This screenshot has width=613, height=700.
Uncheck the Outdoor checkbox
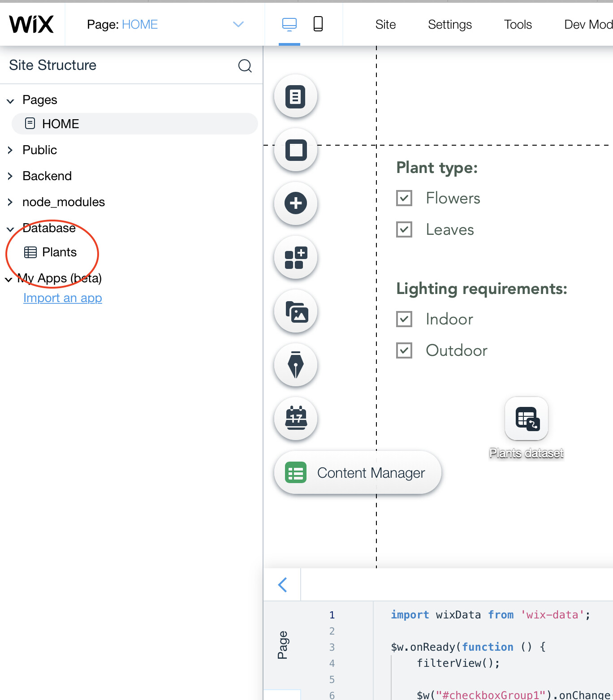pyautogui.click(x=404, y=350)
